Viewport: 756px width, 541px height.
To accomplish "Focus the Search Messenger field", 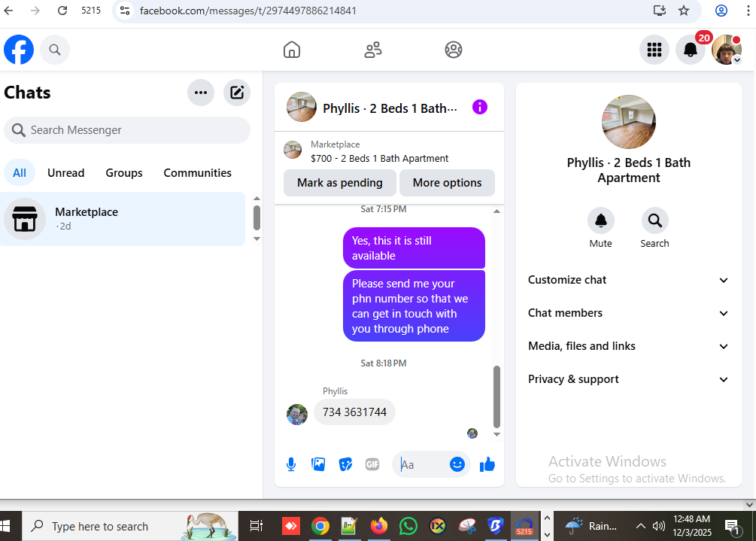I will pos(127,130).
